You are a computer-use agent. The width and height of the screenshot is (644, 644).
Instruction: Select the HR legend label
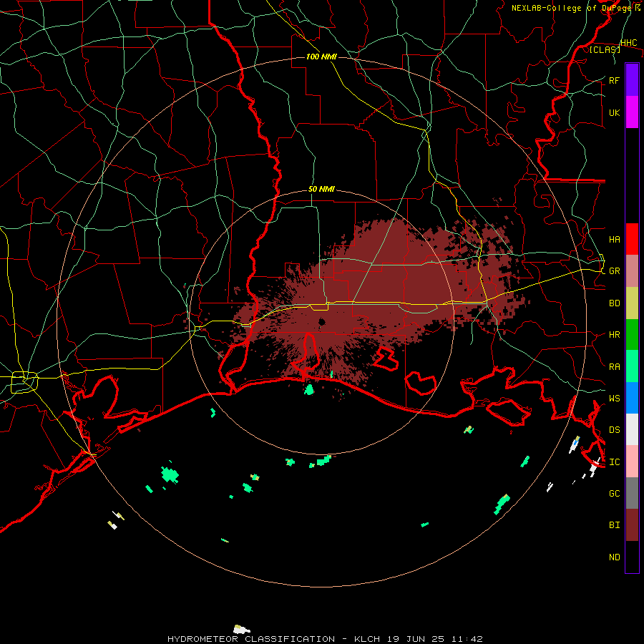pos(614,335)
